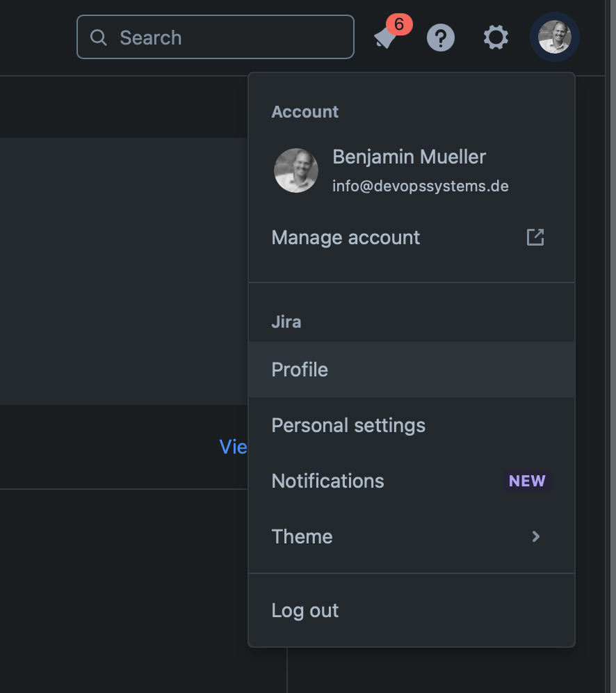
Task: Open the help question mark icon
Action: [441, 38]
